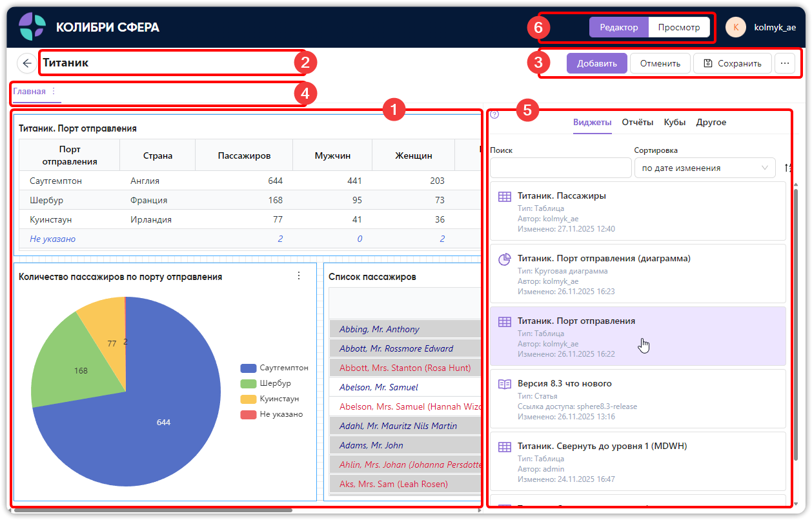Open the user avatar K
Image resolution: width=812 pixels, height=520 pixels.
(x=736, y=27)
